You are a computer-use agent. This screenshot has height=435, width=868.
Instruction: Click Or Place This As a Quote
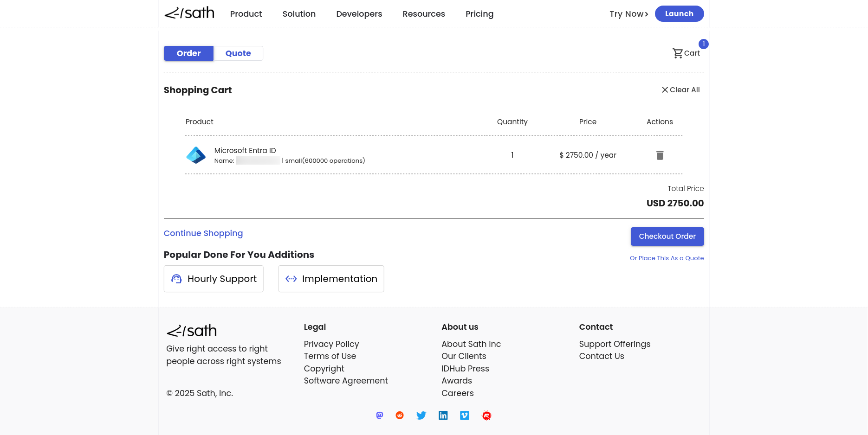point(667,258)
